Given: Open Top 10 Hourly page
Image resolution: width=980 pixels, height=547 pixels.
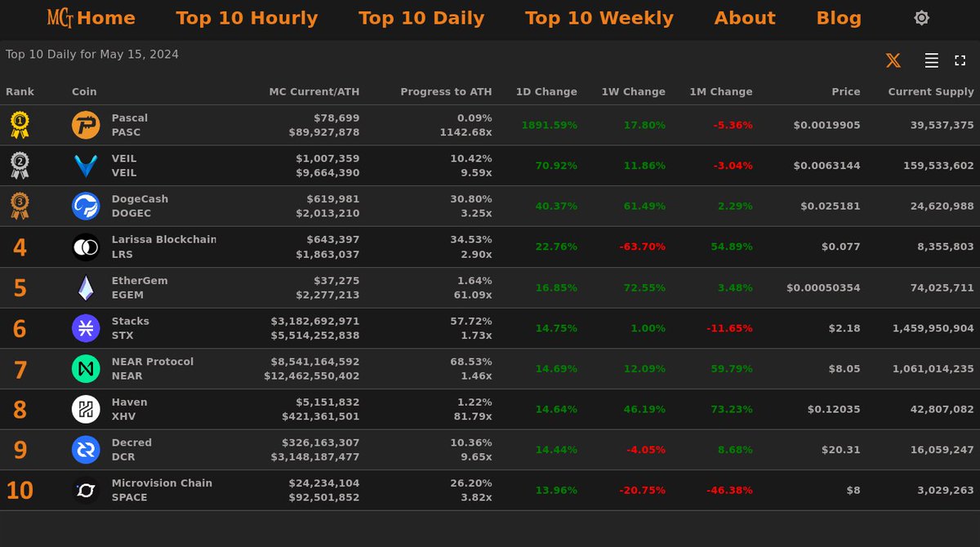Looking at the screenshot, I should click(x=247, y=18).
